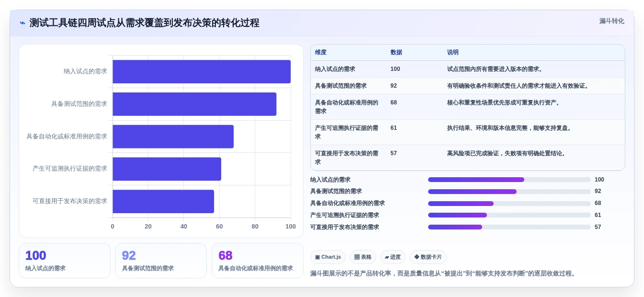Open the stat card showing 92
Image resolution: width=644 pixels, height=297 pixels.
tap(161, 261)
